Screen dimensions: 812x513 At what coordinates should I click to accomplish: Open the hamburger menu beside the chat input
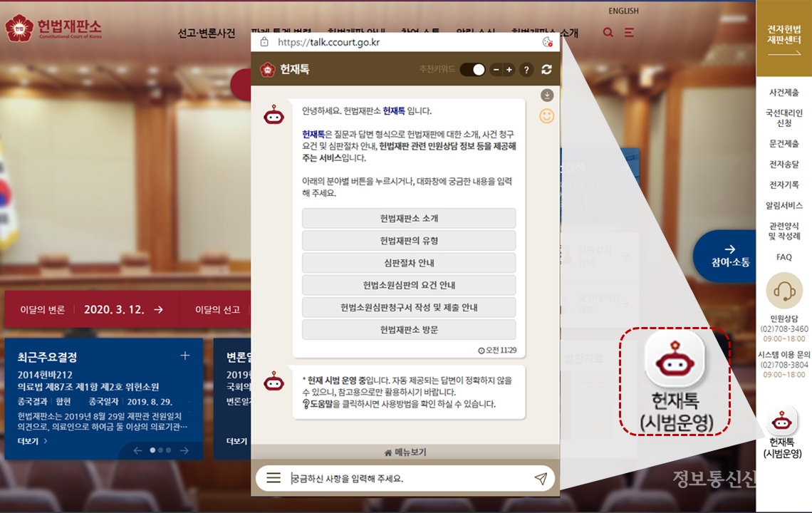(274, 479)
